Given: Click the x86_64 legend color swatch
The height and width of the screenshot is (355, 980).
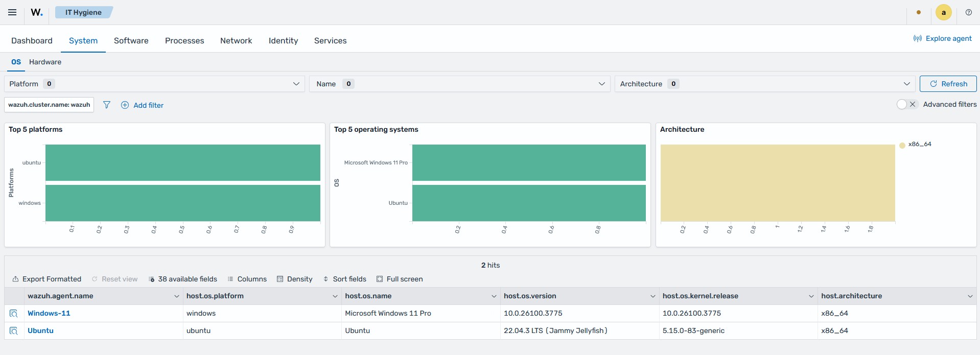Looking at the screenshot, I should (902, 145).
